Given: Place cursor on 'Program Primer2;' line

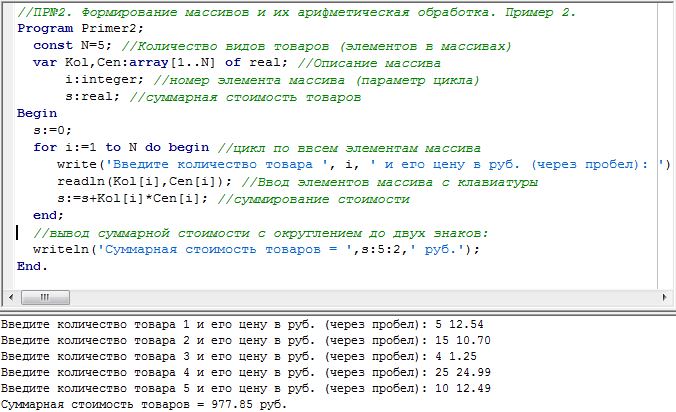Looking at the screenshot, I should point(80,28).
